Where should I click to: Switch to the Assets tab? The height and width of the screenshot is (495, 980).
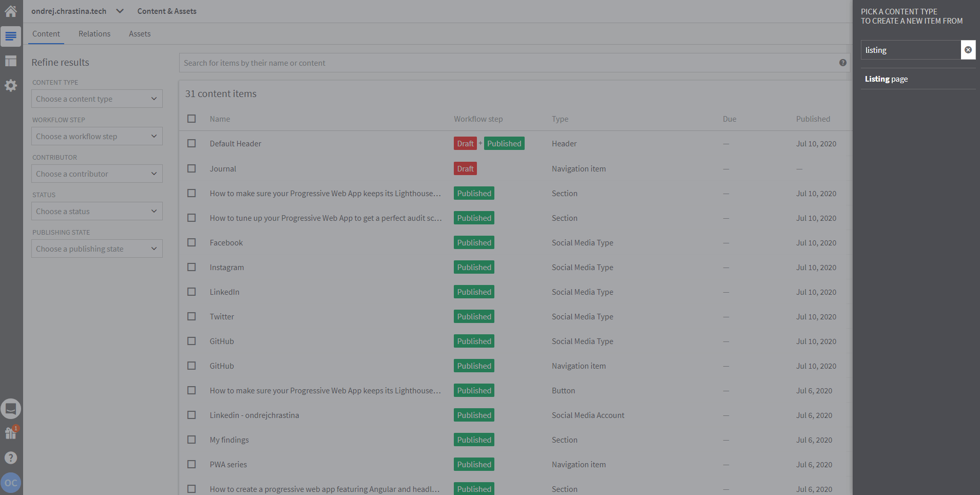pos(140,34)
